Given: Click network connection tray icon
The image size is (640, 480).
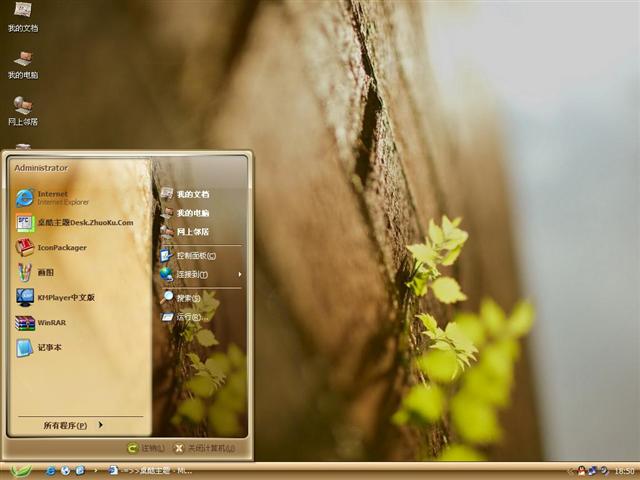Looking at the screenshot, I should (593, 471).
